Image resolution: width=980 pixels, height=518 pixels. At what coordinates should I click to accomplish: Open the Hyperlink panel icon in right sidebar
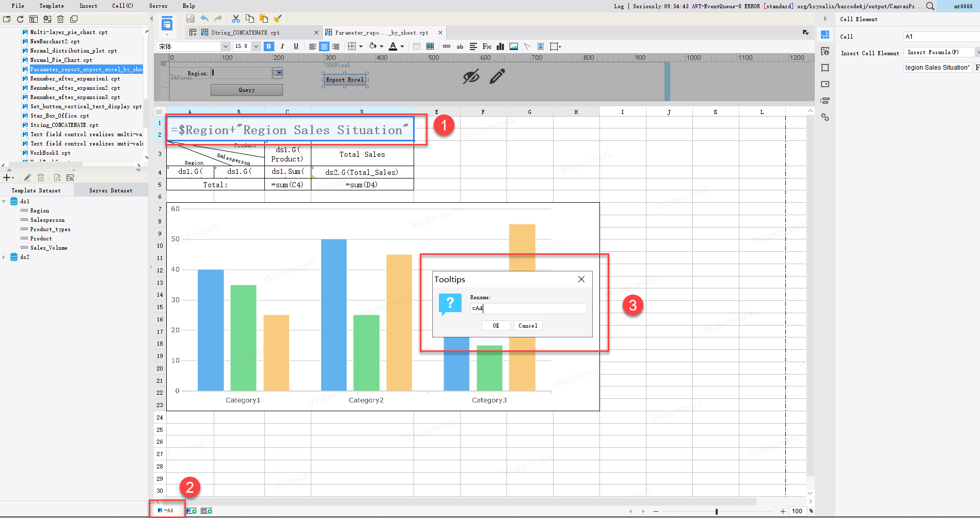point(825,117)
